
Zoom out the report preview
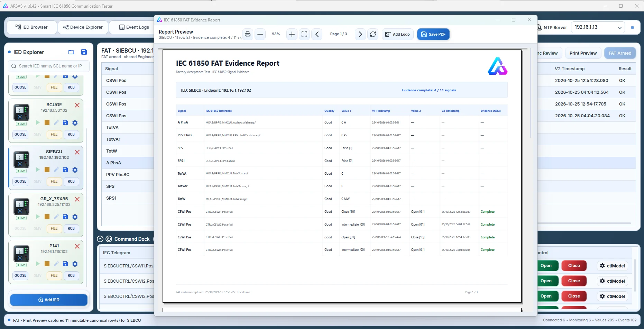tap(260, 34)
